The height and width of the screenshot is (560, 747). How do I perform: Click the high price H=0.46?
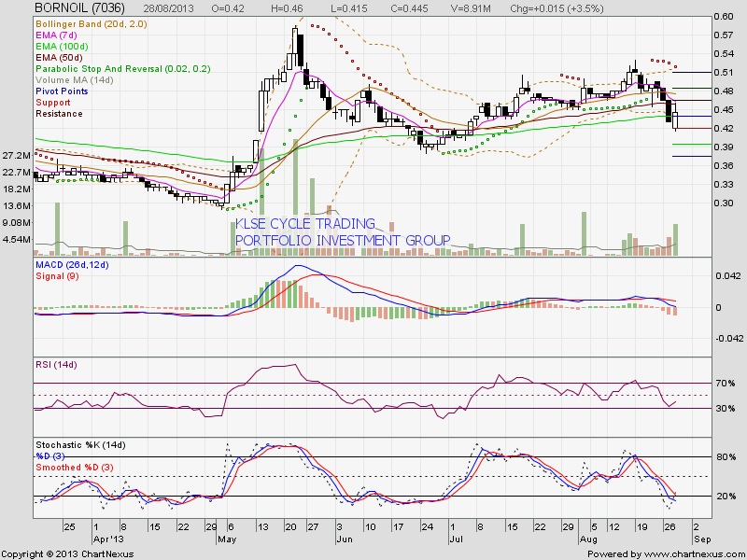[288, 8]
